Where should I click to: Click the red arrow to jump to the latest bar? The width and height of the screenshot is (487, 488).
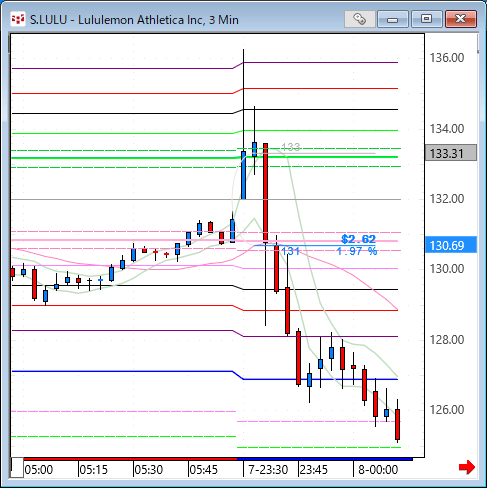tap(467, 467)
